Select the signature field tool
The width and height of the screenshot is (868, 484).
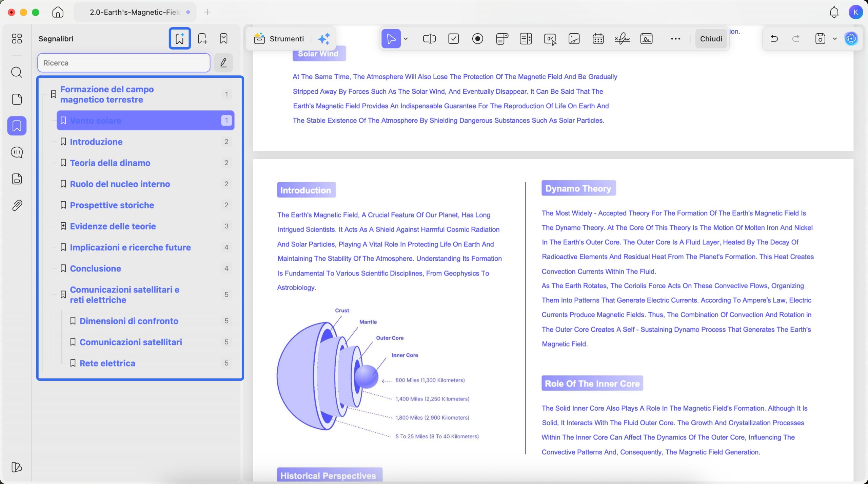622,39
